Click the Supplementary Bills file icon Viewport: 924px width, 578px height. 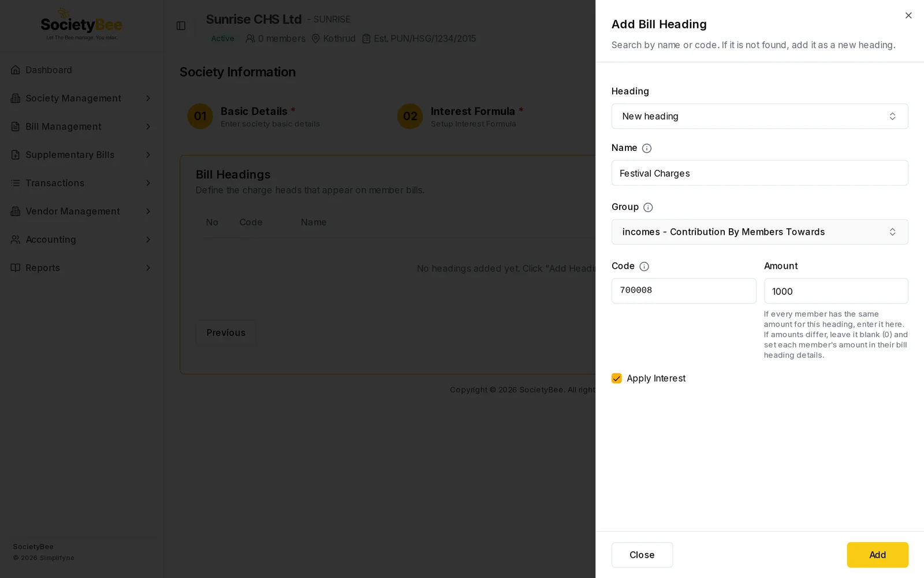click(16, 155)
